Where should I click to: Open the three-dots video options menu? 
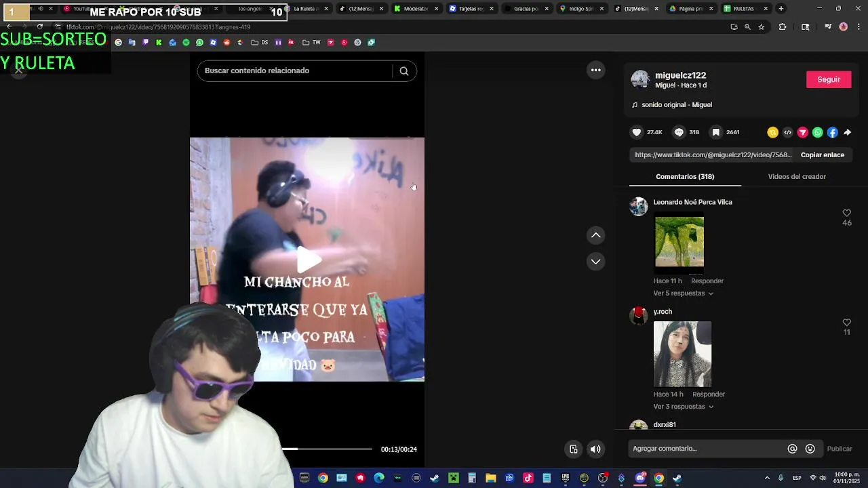click(595, 70)
